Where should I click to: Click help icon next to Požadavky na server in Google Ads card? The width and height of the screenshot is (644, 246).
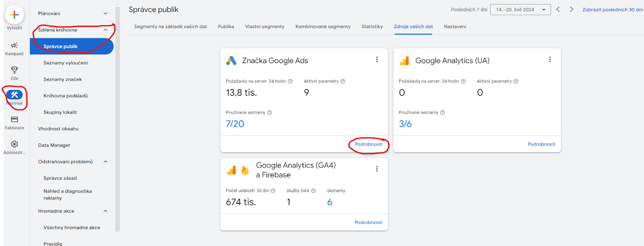pos(290,81)
